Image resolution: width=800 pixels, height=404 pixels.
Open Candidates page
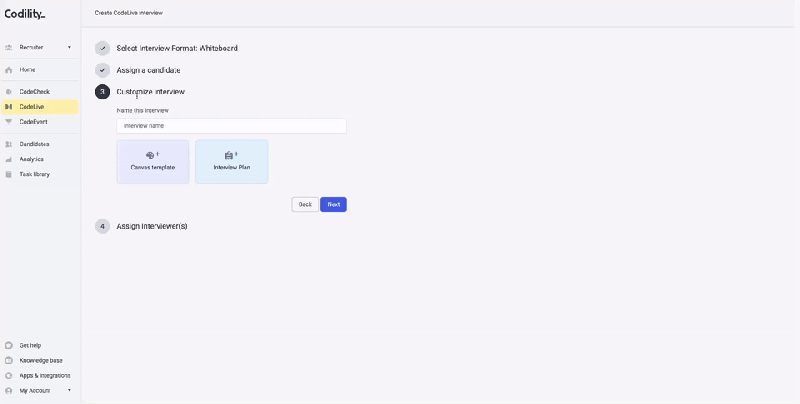tap(34, 144)
